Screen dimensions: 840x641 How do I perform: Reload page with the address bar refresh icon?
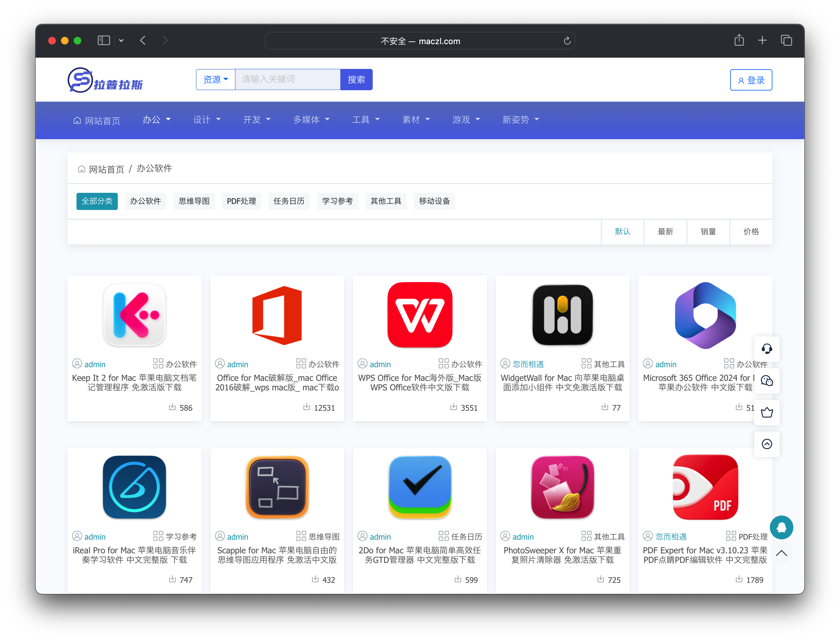(567, 41)
